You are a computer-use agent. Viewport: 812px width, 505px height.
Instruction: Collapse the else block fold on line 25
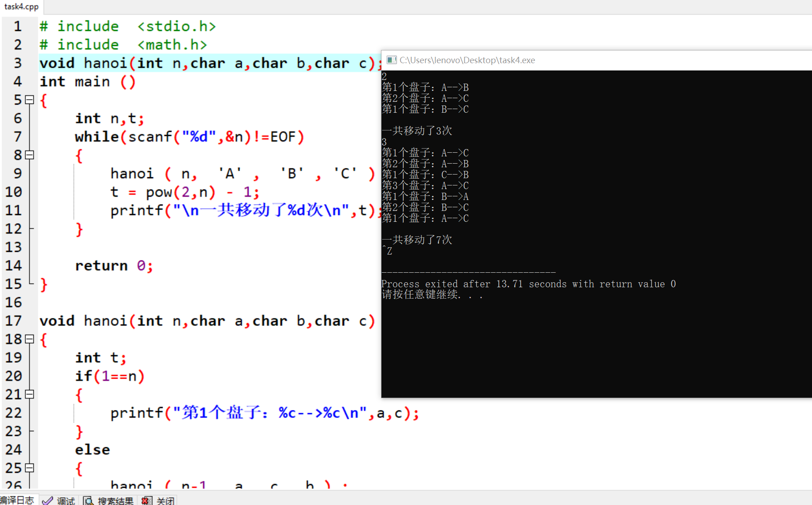[x=30, y=468]
